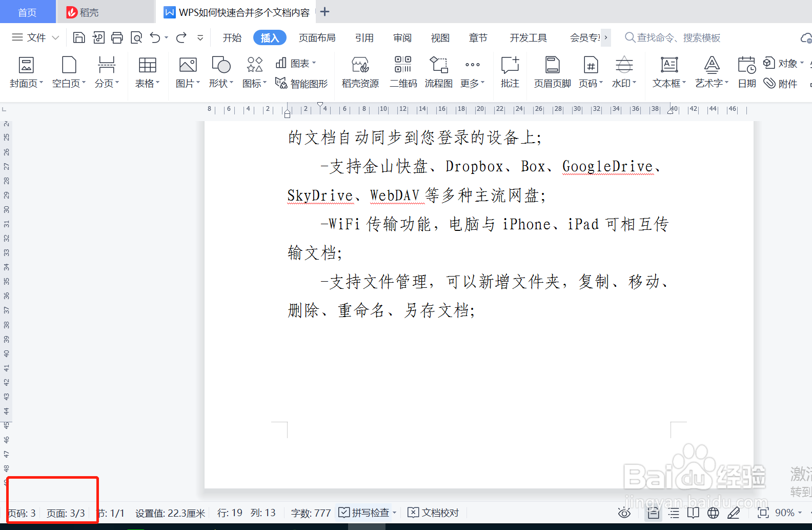This screenshot has height=530, width=812.
Task: Click the first line indent marker on ruler
Action: point(320,105)
